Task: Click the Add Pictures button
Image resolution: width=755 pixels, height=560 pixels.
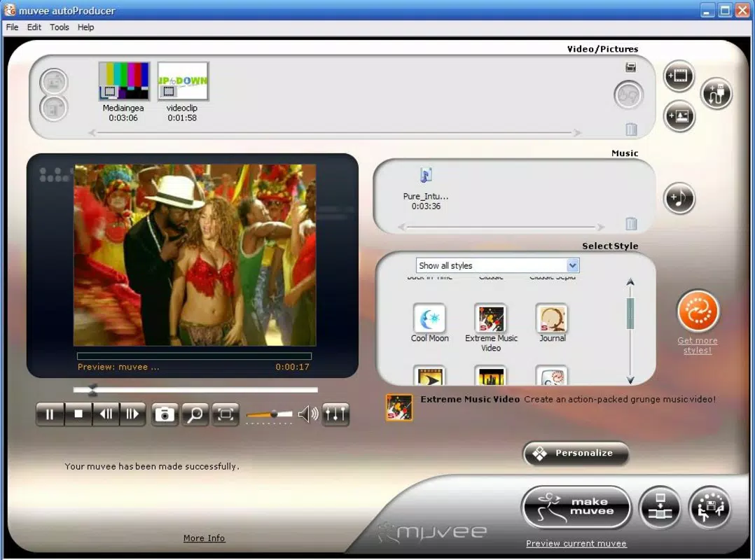Action: coord(679,116)
